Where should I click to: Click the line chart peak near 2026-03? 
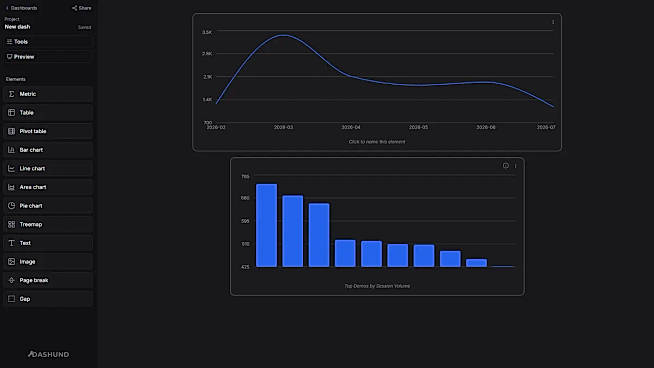(x=284, y=35)
